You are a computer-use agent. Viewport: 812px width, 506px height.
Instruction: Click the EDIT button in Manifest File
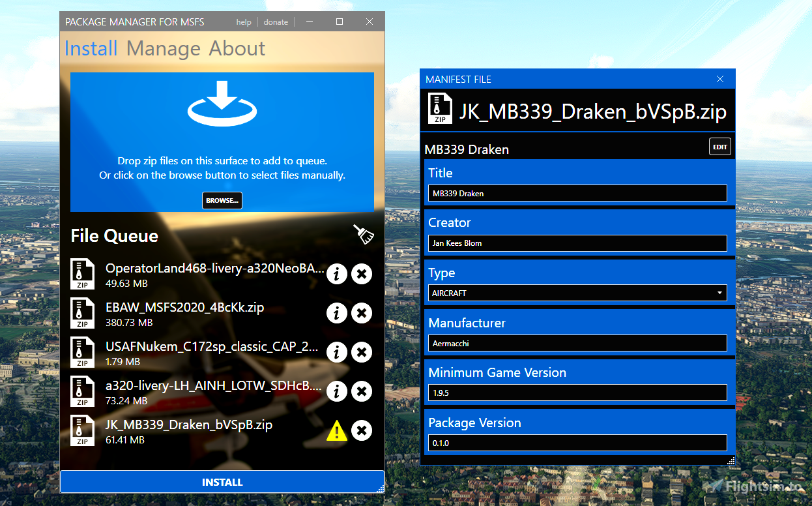720,147
